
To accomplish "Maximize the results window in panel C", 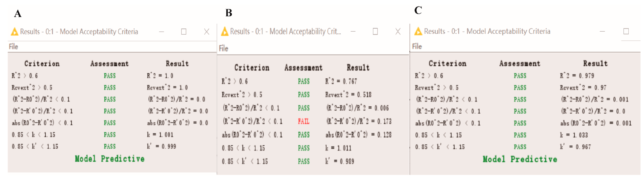I will [x=626, y=31].
